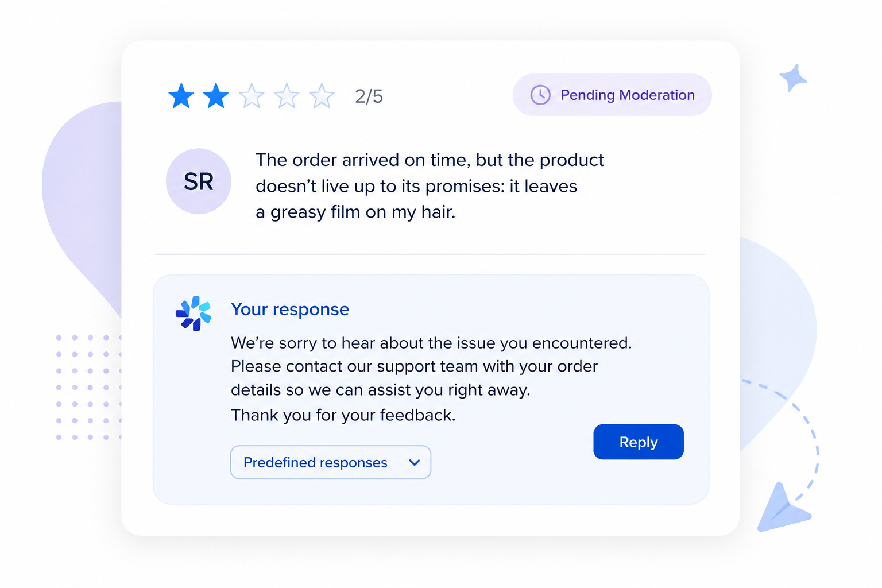Click the sparkle star decoration icon

click(x=793, y=78)
